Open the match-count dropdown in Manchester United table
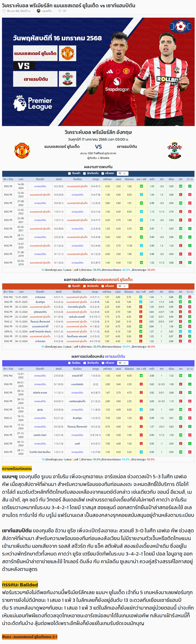This screenshot has height=644, width=196. coord(122,286)
